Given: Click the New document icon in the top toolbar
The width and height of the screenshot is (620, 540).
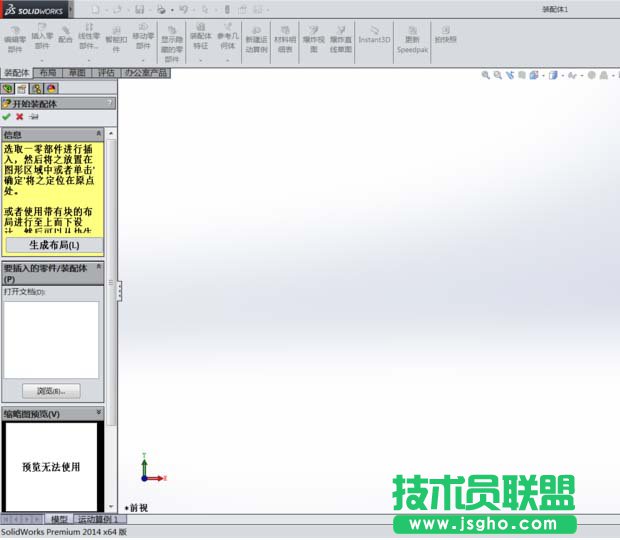Looking at the screenshot, I should [95, 9].
